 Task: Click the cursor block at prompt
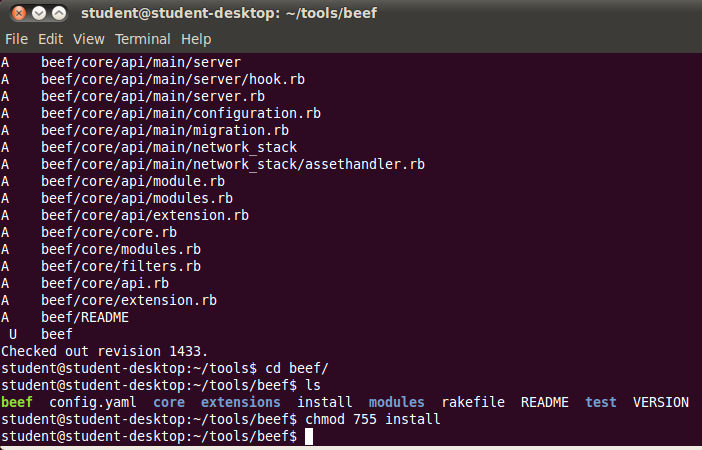(309, 436)
